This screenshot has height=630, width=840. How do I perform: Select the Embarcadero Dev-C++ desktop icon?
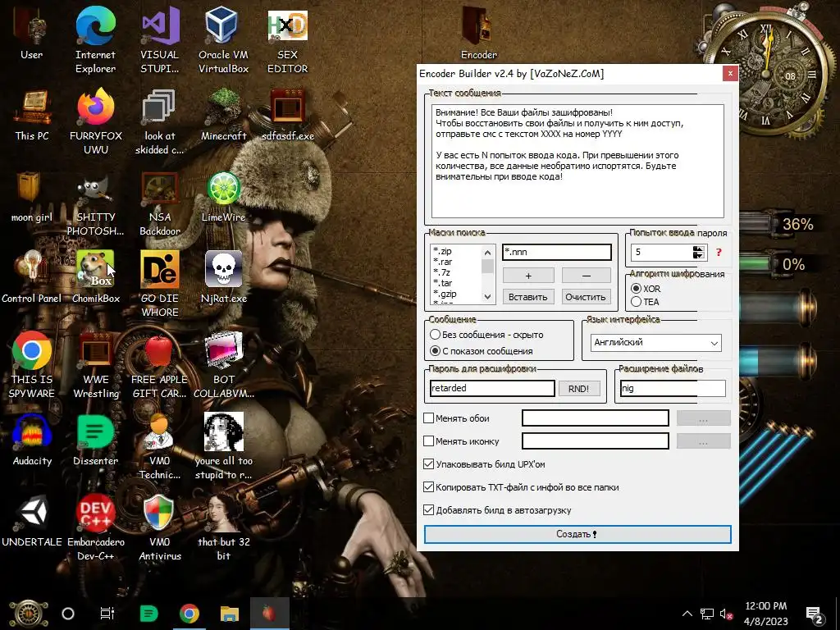[95, 527]
